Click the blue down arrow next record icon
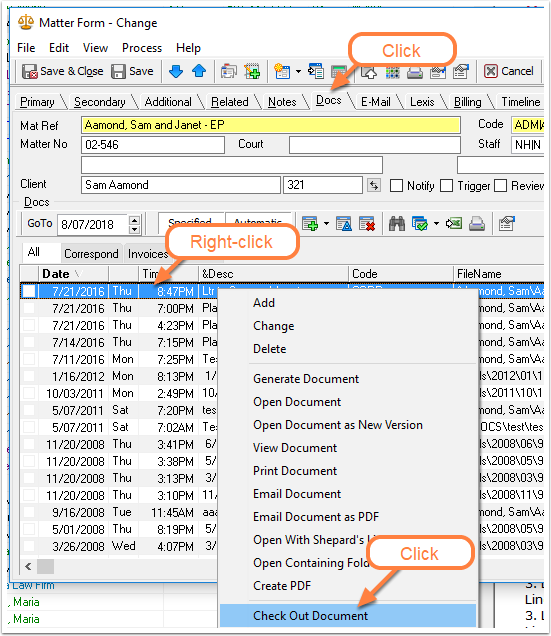 pos(176,71)
